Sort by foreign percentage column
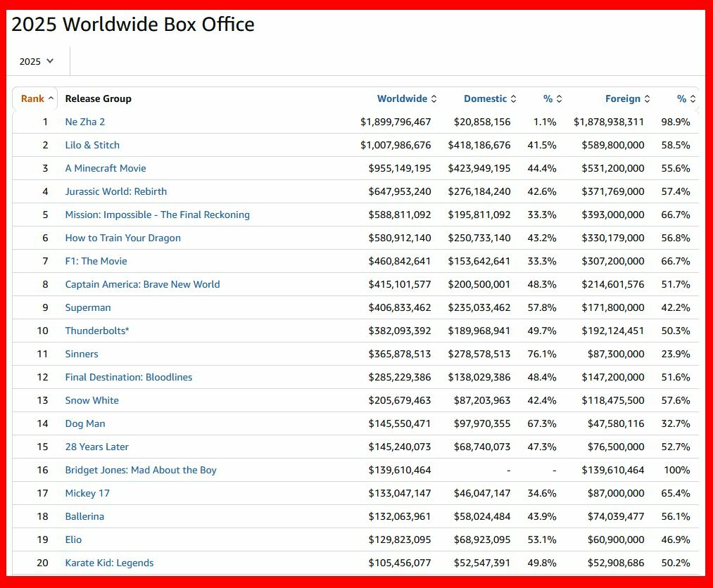Viewport: 713px width, 588px height. coord(686,98)
